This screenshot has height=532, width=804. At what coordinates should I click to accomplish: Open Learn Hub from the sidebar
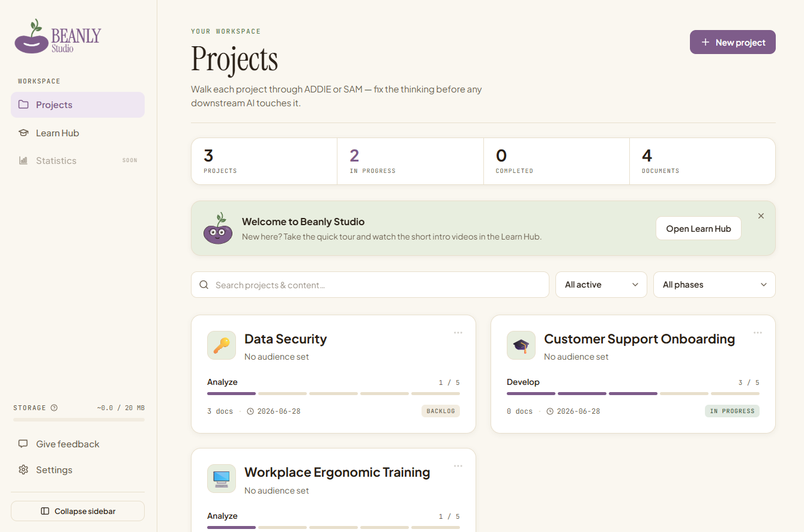click(x=77, y=133)
